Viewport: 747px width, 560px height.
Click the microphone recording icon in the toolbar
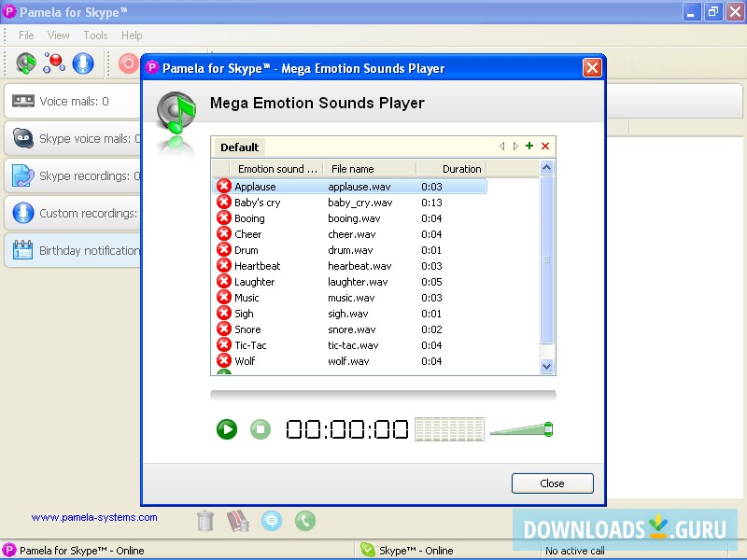point(84,63)
